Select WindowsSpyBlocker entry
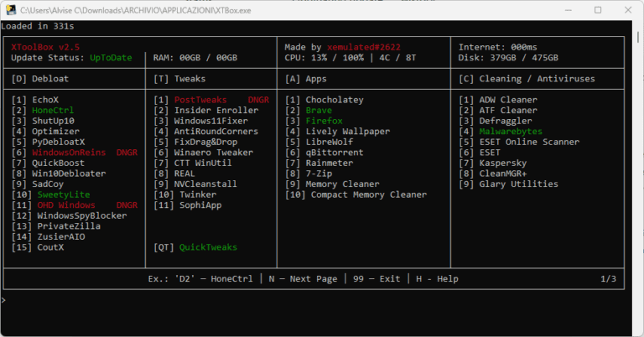This screenshot has width=644, height=337. coord(70,215)
